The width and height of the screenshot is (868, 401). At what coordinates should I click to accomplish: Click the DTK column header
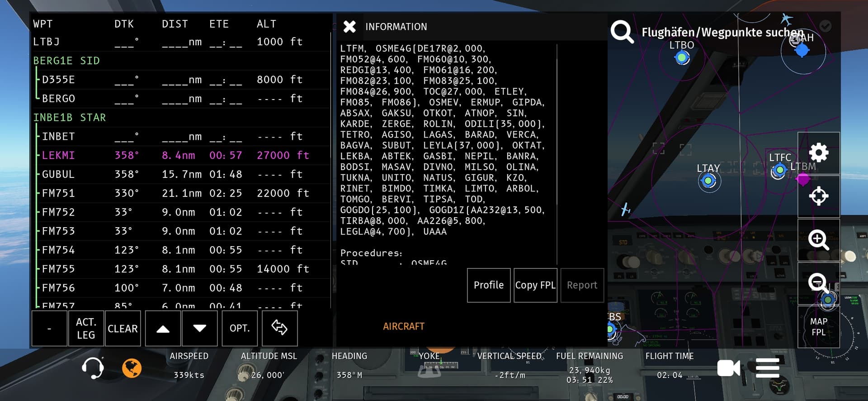124,24
